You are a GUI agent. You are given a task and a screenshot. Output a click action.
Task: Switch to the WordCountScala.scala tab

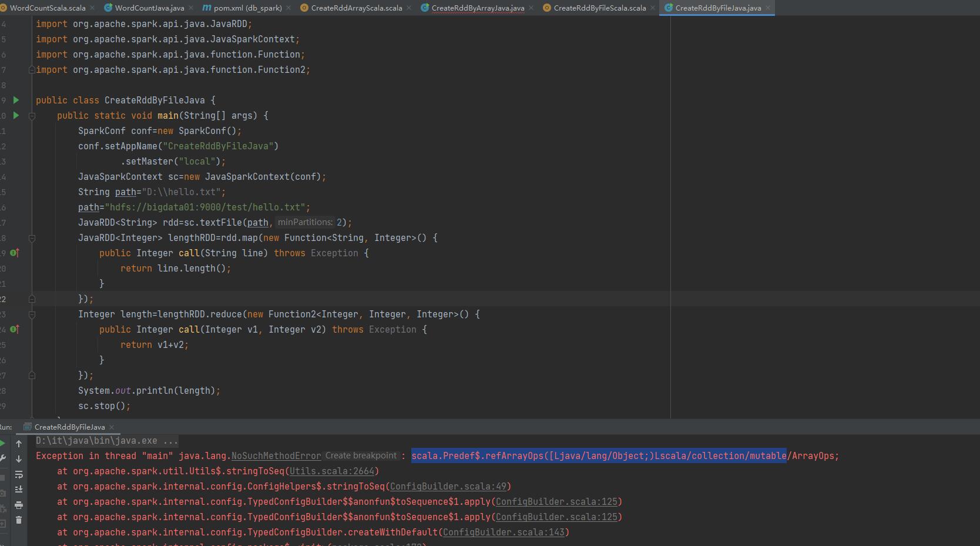48,8
